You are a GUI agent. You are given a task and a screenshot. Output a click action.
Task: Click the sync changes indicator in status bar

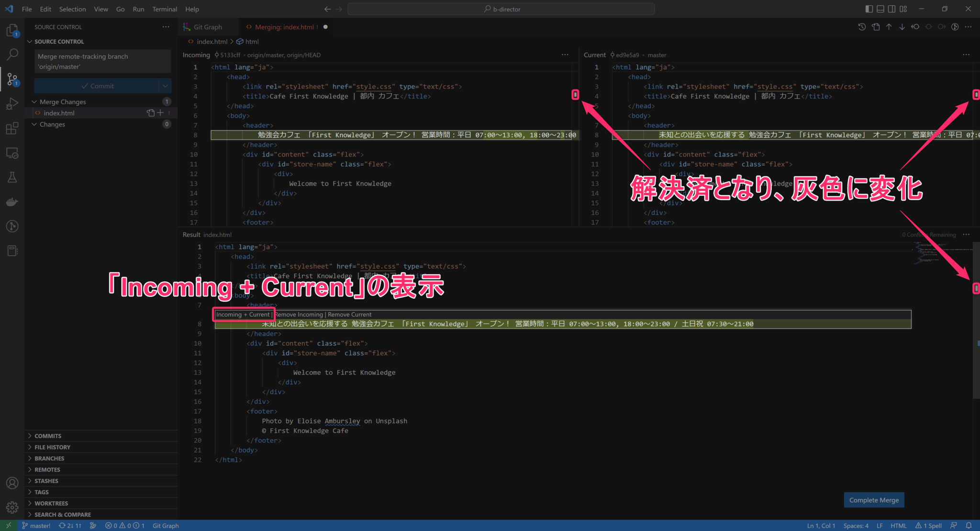[x=71, y=525]
